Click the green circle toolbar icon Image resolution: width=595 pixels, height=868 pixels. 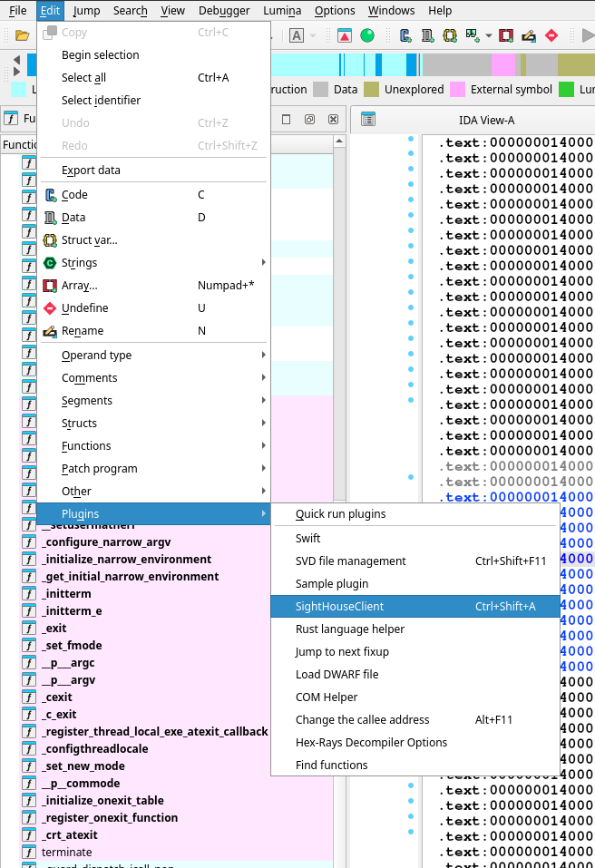coord(367,36)
